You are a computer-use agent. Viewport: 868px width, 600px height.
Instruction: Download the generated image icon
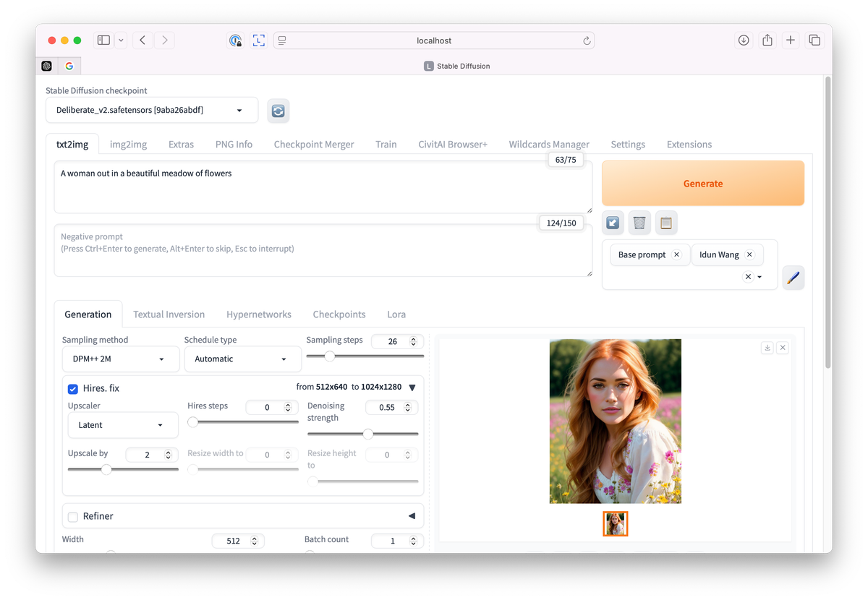pyautogui.click(x=767, y=348)
